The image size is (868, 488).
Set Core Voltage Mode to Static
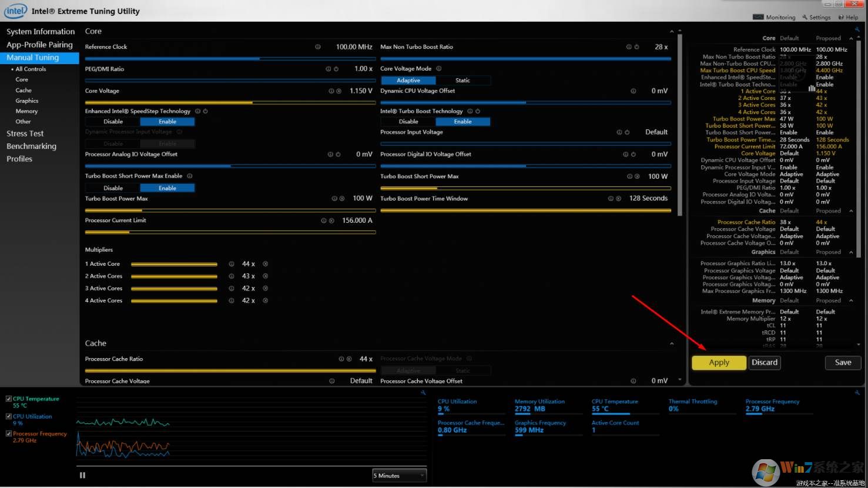(x=463, y=81)
